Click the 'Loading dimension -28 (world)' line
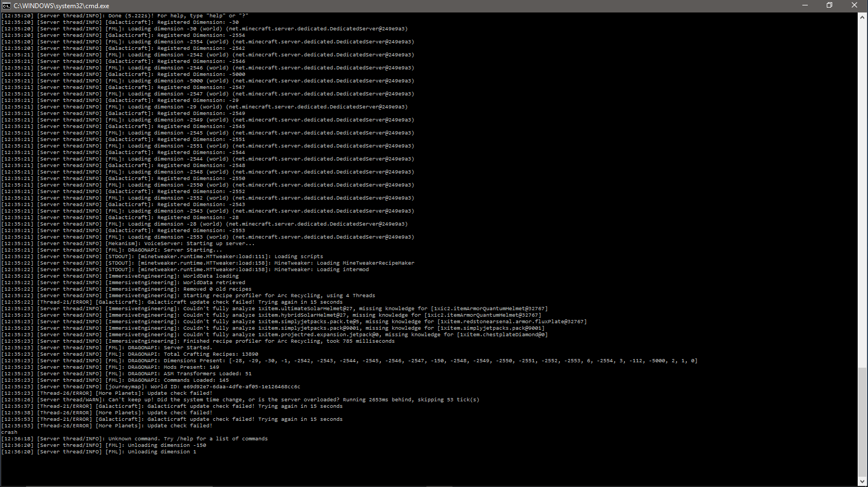This screenshot has height=487, width=868. coord(205,224)
